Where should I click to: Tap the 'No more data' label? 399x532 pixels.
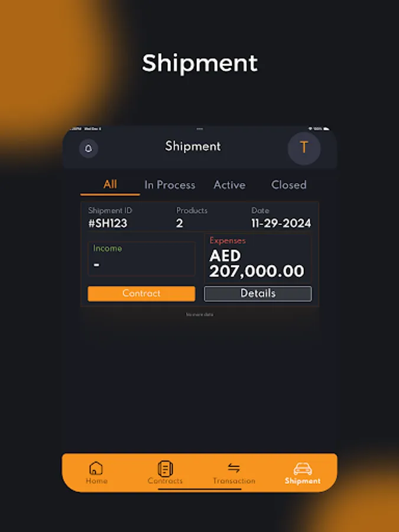(x=199, y=314)
